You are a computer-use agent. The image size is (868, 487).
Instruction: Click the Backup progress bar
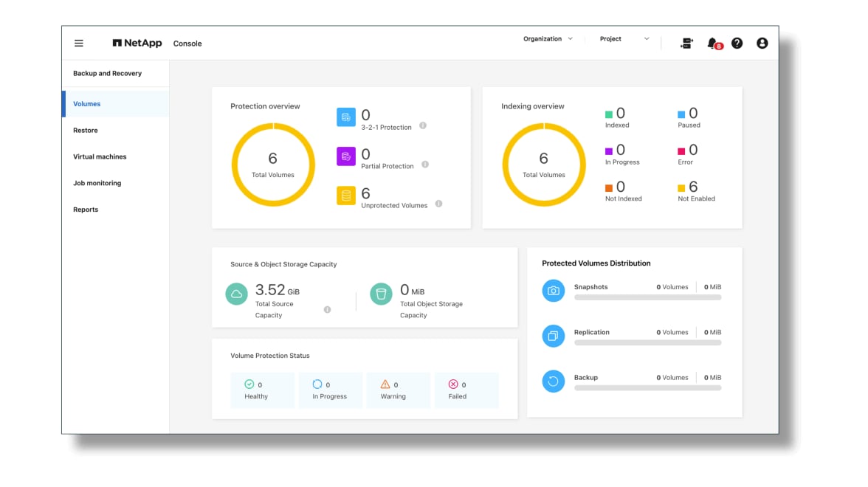[648, 388]
